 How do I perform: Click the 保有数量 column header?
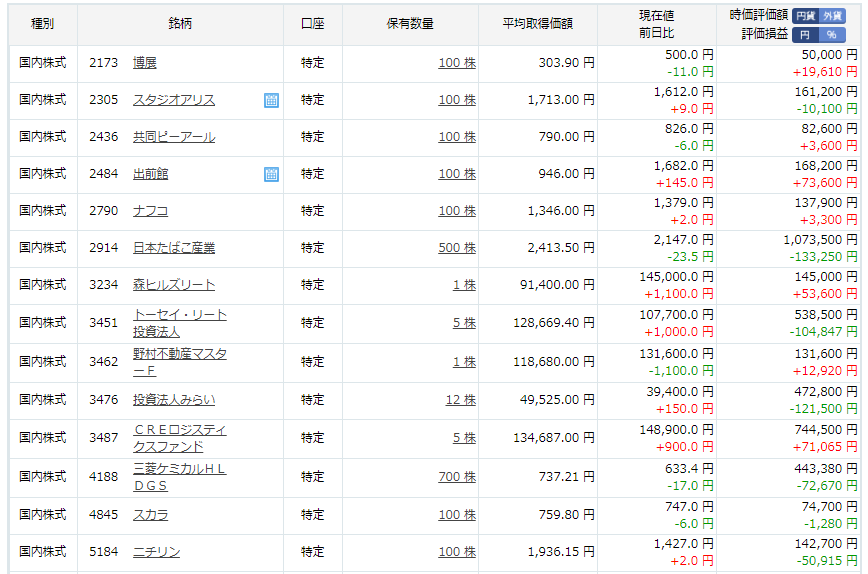click(410, 24)
